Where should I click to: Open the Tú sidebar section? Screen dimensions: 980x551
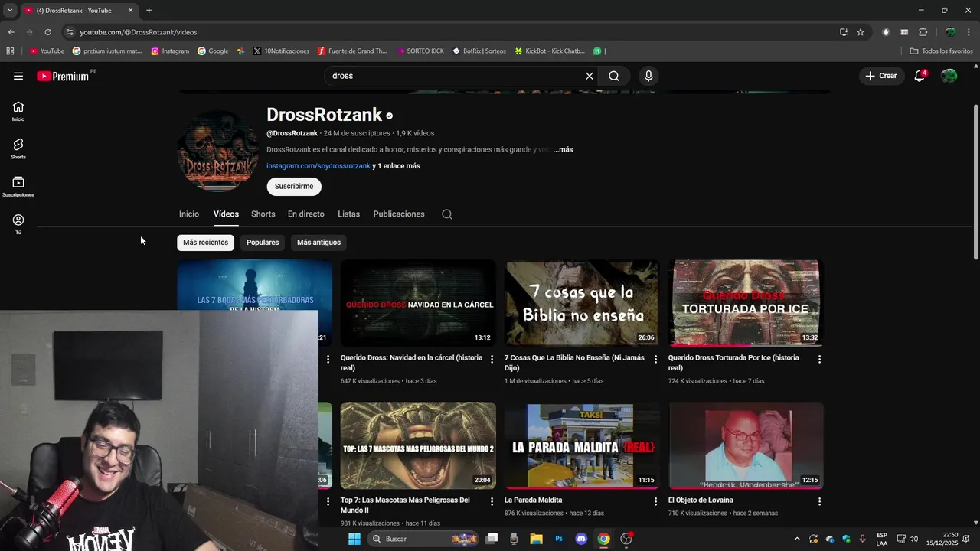(x=18, y=224)
